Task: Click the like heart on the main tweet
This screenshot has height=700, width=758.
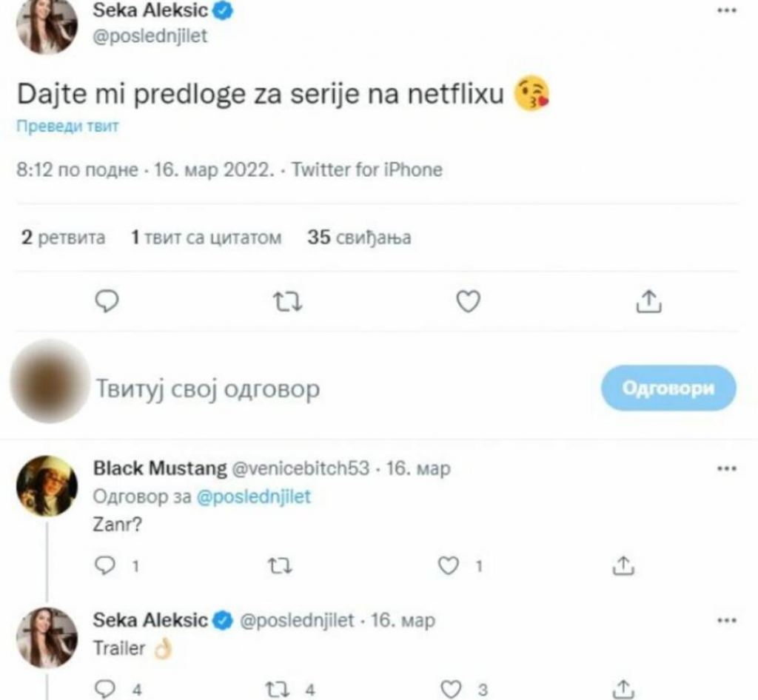Action: (x=468, y=300)
